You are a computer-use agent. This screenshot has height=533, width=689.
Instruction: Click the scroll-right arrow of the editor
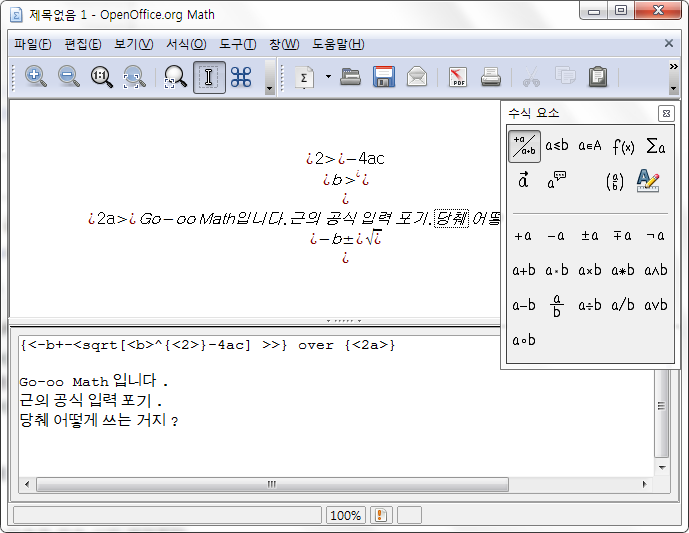pos(645,484)
